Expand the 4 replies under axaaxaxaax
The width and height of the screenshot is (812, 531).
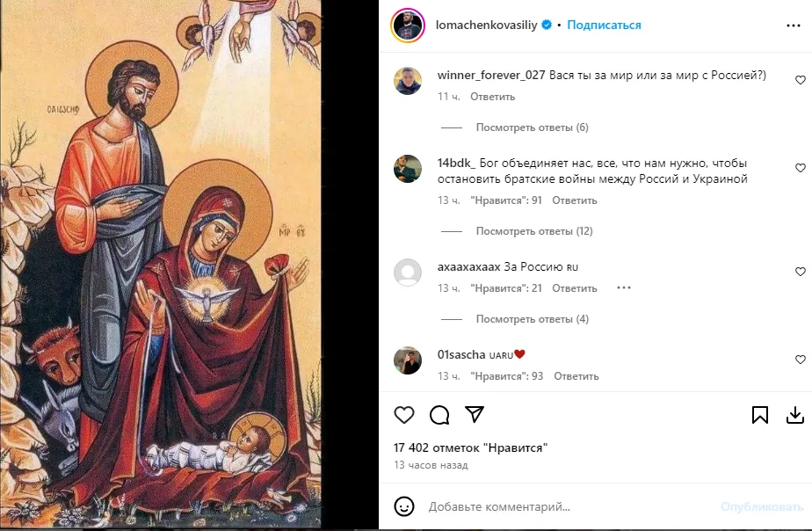tap(532, 319)
